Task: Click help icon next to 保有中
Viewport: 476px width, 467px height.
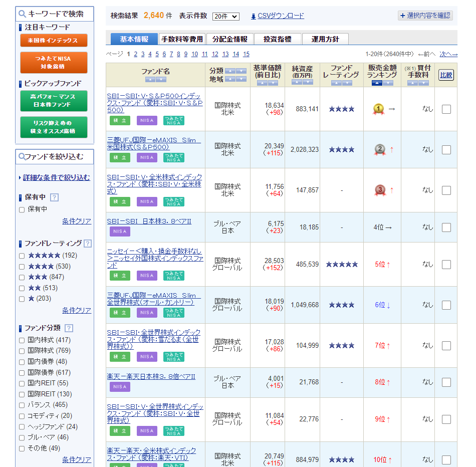Action: [54, 197]
